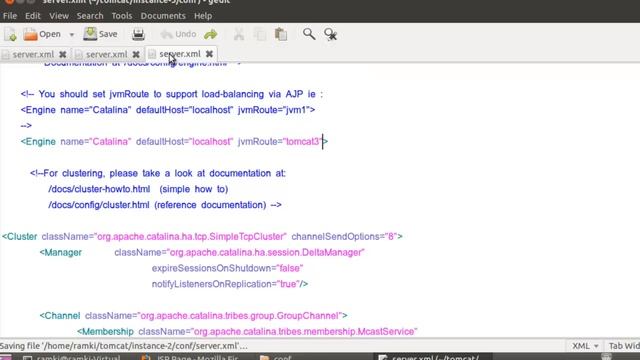The height and width of the screenshot is (360, 640).
Task: Open the Tools menu
Action: (122, 16)
